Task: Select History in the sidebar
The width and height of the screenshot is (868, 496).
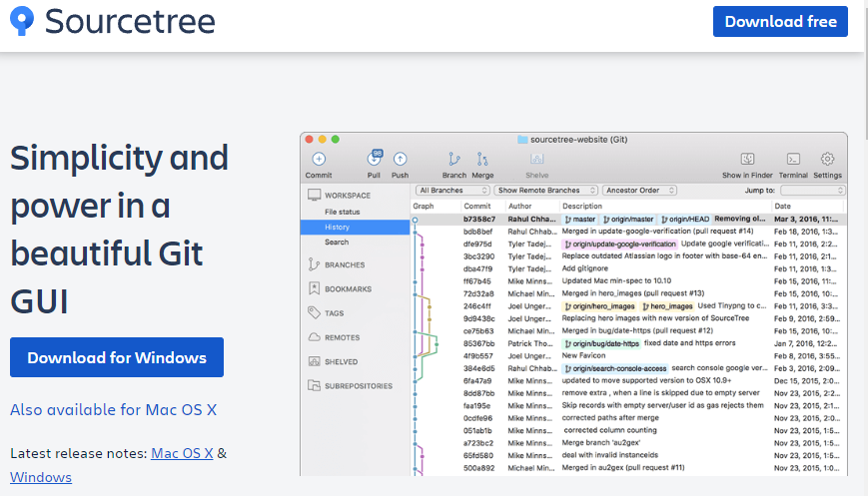Action: [x=355, y=228]
